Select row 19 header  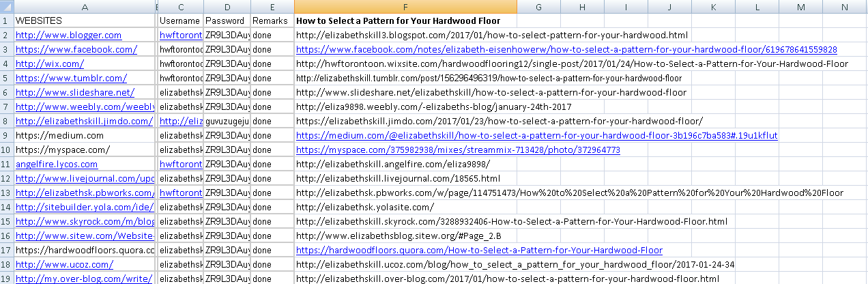(x=6, y=279)
